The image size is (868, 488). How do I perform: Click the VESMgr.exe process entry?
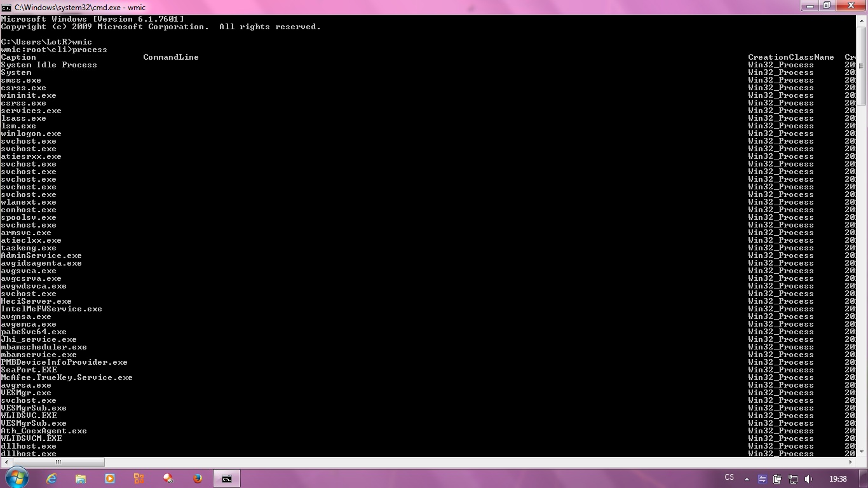[26, 393]
